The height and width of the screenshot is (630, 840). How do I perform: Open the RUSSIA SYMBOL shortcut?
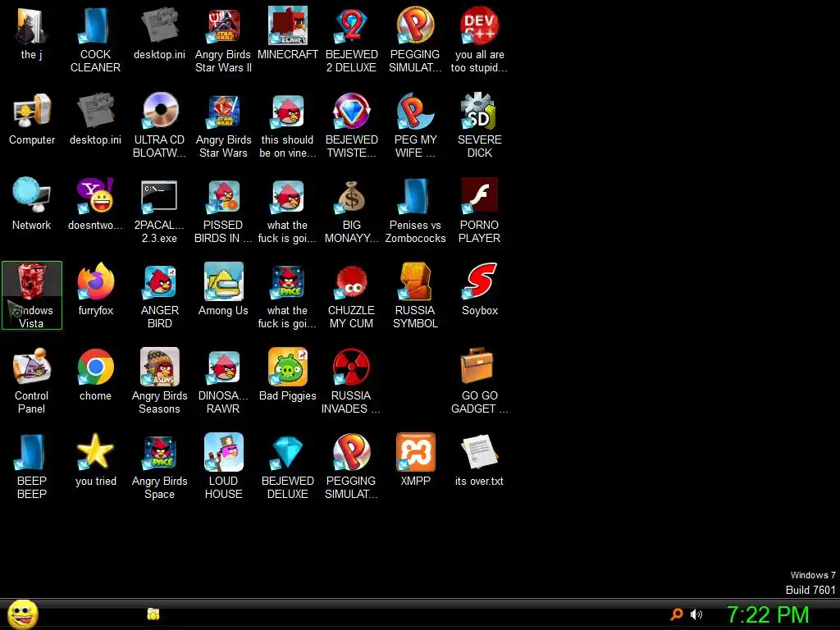415,295
